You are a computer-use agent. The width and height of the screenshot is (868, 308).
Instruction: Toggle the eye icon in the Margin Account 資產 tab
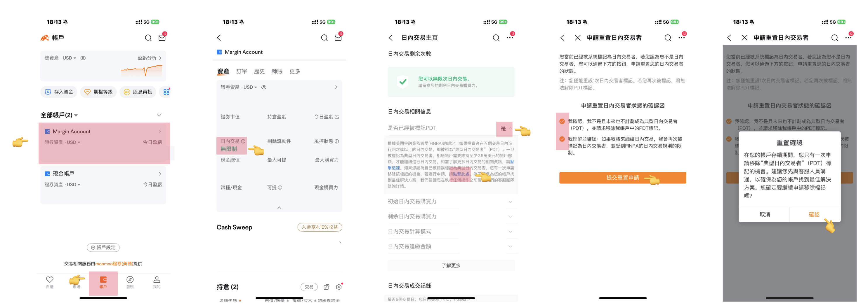click(x=264, y=87)
